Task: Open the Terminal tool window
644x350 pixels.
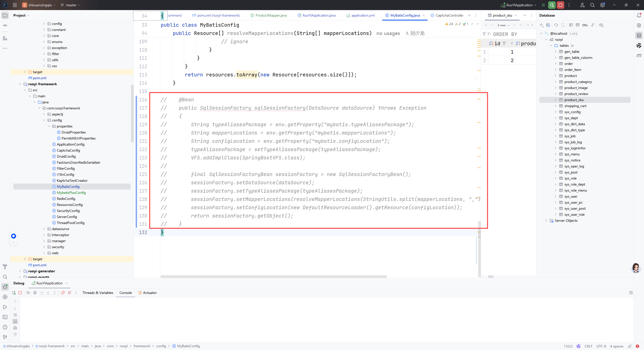Action: pyautogui.click(x=5, y=317)
